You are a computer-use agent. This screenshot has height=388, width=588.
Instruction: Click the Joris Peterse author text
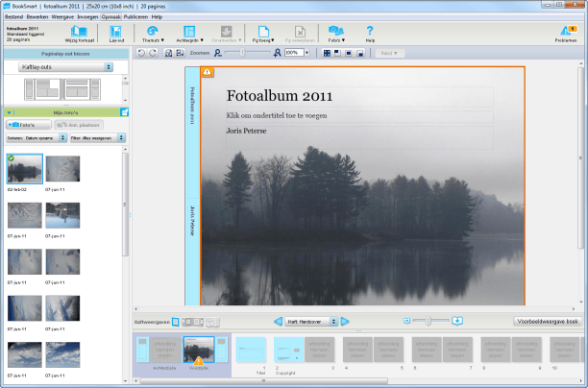click(x=246, y=131)
